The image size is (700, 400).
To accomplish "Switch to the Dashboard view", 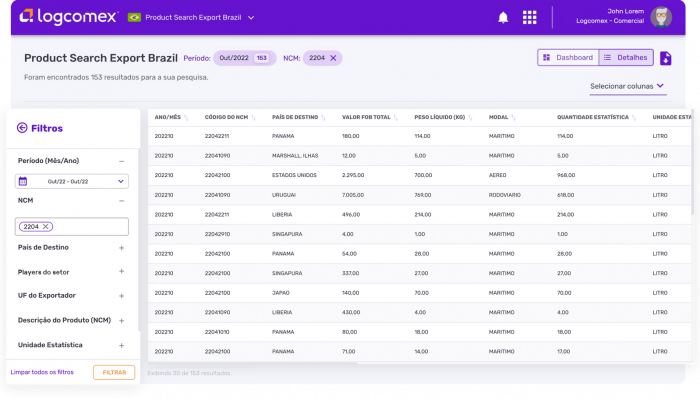I will [568, 58].
